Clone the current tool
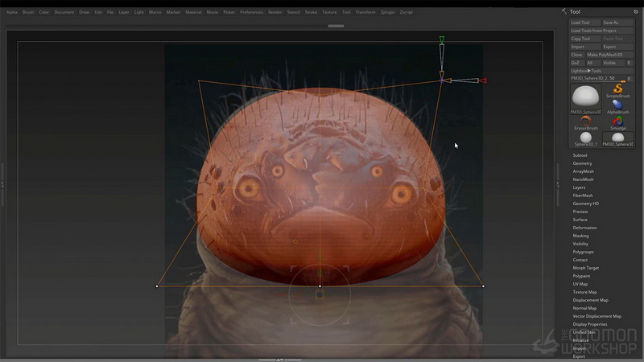This screenshot has width=644, height=362. (576, 55)
